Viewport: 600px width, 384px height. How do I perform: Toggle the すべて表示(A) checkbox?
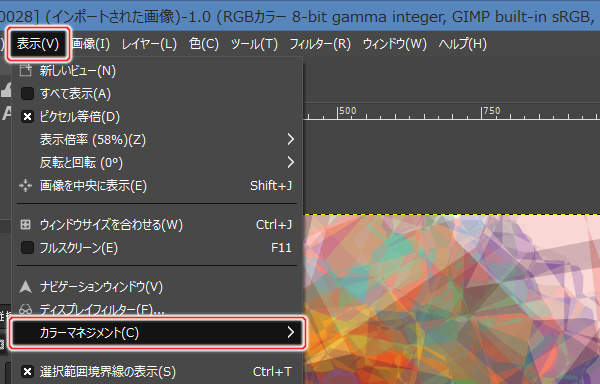pos(27,93)
